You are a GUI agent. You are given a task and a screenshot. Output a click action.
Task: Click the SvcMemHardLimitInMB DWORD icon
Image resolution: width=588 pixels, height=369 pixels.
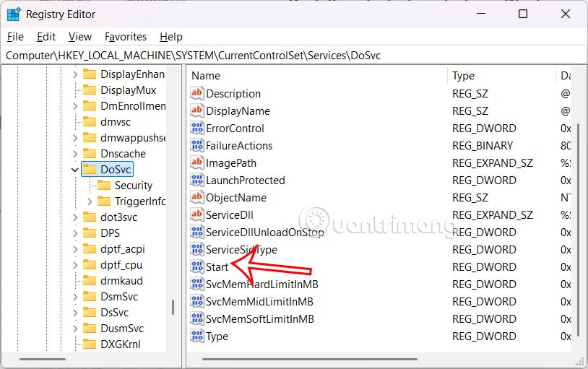click(197, 285)
